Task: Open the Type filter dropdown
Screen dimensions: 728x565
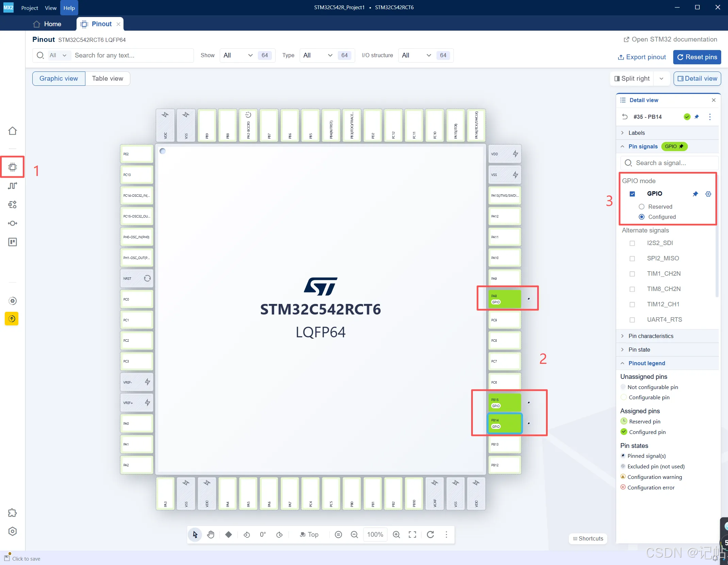Action: click(327, 55)
